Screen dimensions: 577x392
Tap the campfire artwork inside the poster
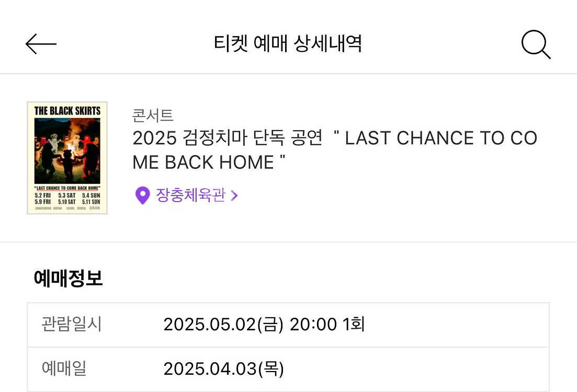click(x=67, y=151)
